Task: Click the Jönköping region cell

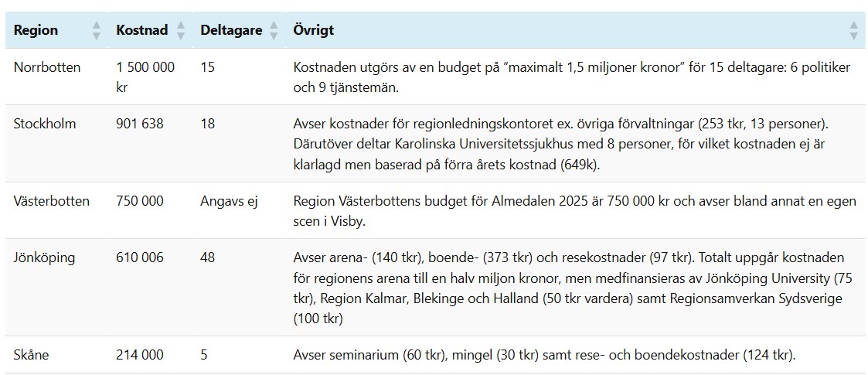Action: (x=44, y=257)
